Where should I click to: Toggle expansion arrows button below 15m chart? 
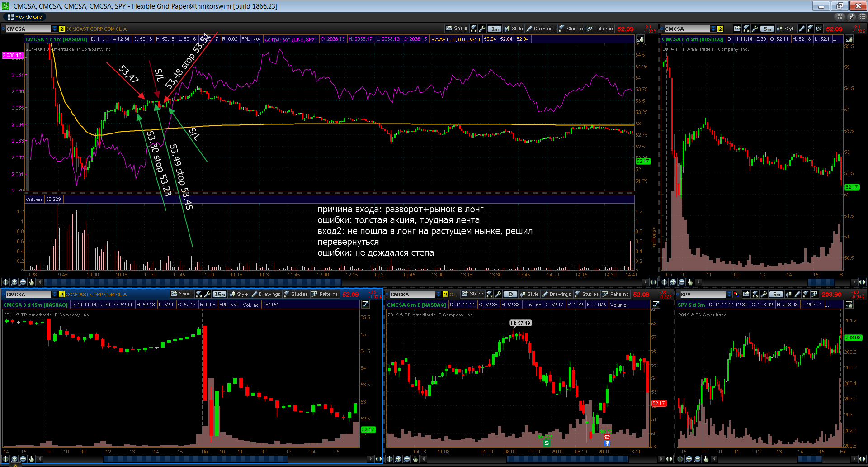click(x=378, y=459)
